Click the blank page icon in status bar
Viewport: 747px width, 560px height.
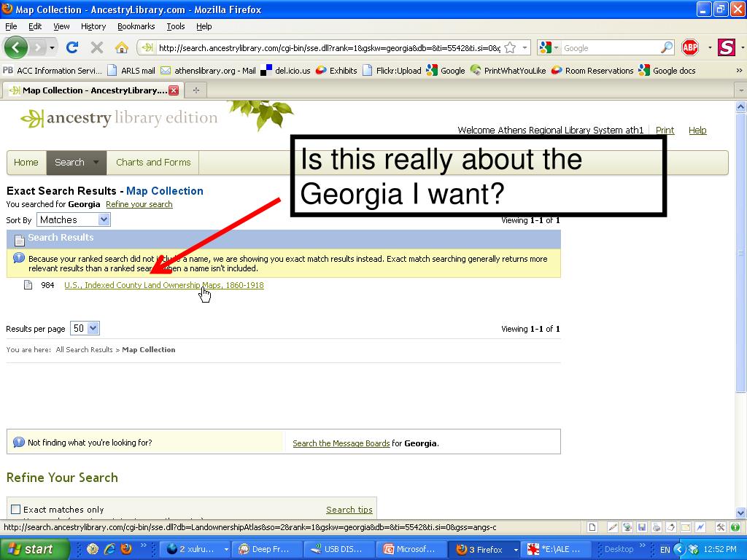[592, 527]
